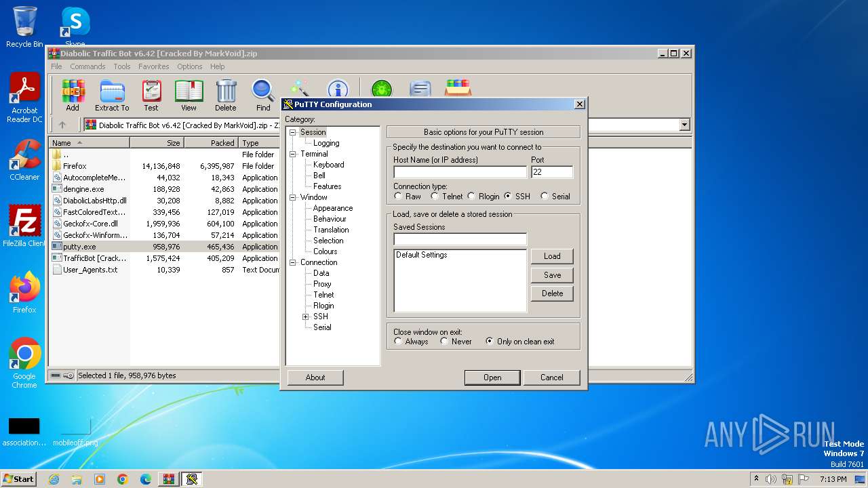
Task: Open Acrobat Reader DC desktop icon
Action: click(x=24, y=98)
